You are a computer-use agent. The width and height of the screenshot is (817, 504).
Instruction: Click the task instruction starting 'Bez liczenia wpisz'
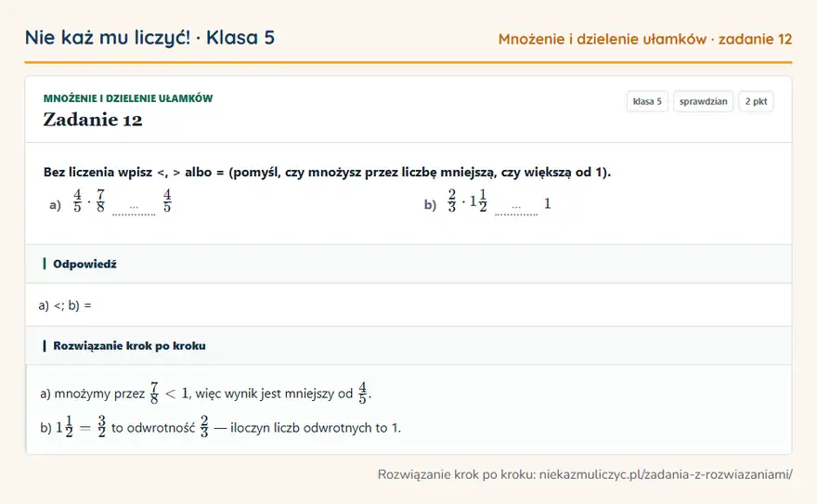click(327, 172)
